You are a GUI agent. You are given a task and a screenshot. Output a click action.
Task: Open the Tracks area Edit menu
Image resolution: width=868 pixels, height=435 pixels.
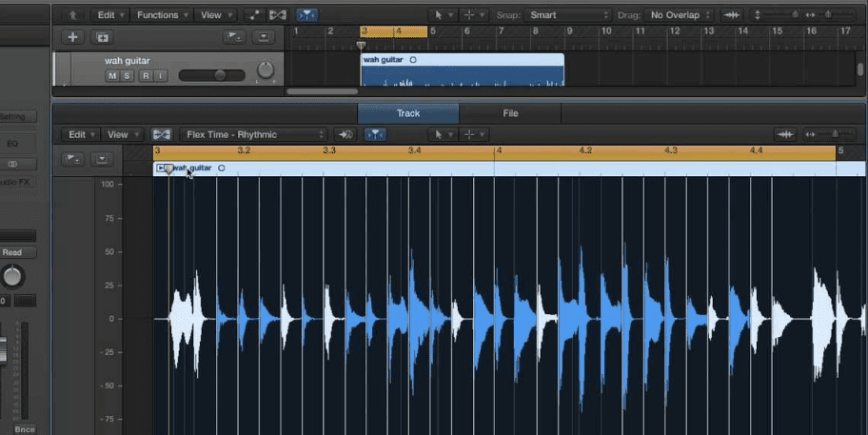click(x=110, y=15)
